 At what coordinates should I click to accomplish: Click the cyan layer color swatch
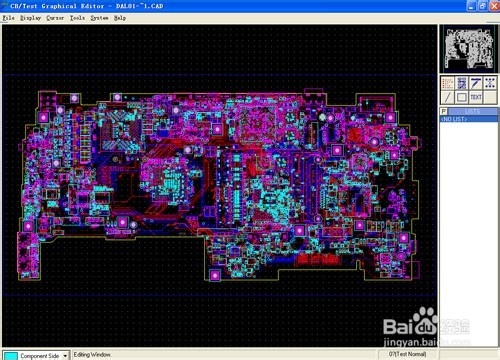(x=11, y=356)
